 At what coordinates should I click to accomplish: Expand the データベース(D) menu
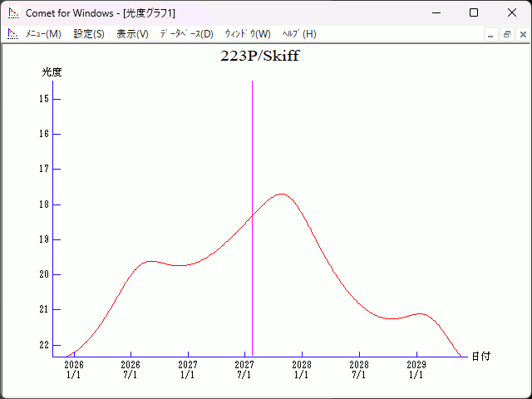186,34
